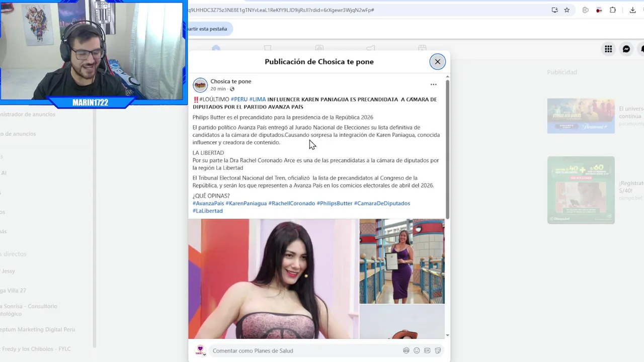The height and width of the screenshot is (362, 644).
Task: Click the text ¿QUÉ OPINAS? in the post
Action: click(211, 196)
